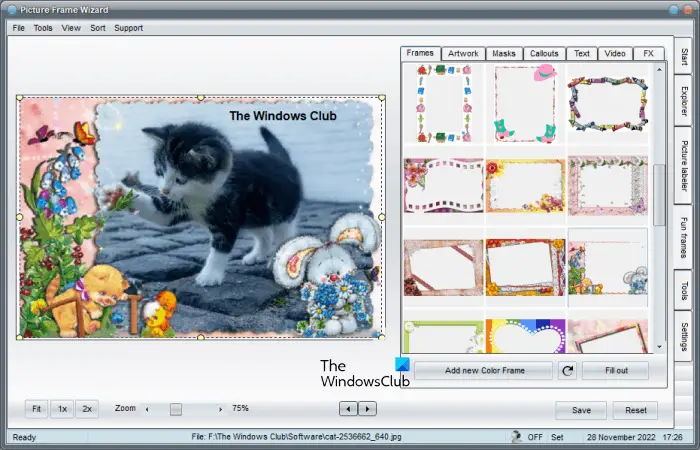Click the file path in status bar
Image resolution: width=700 pixels, height=450 pixels.
(x=296, y=437)
